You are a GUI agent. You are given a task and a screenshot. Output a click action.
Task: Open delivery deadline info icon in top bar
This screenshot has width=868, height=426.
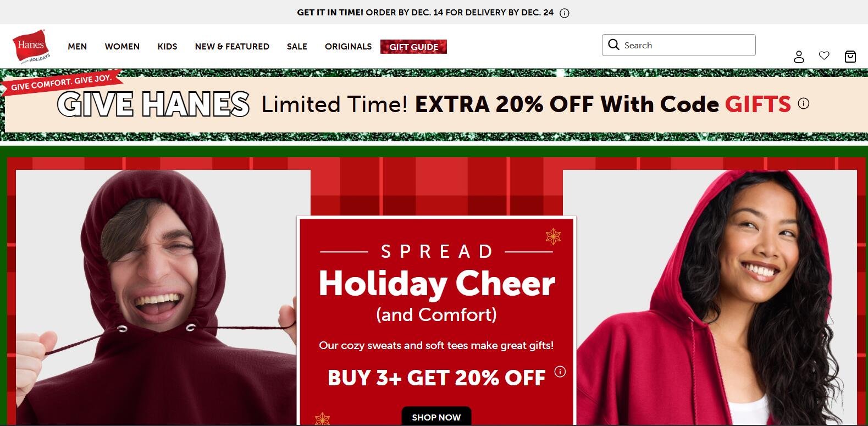point(565,13)
